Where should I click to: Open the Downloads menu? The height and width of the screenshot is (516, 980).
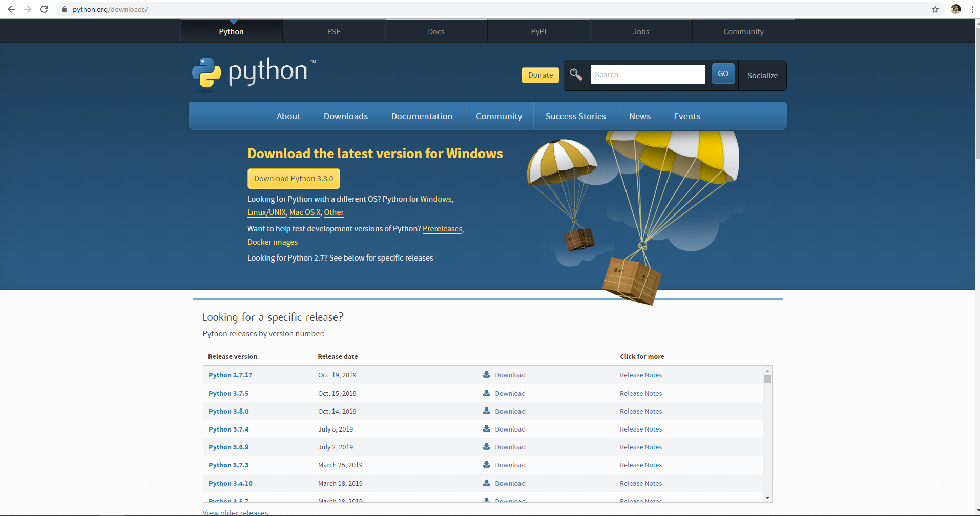tap(346, 116)
